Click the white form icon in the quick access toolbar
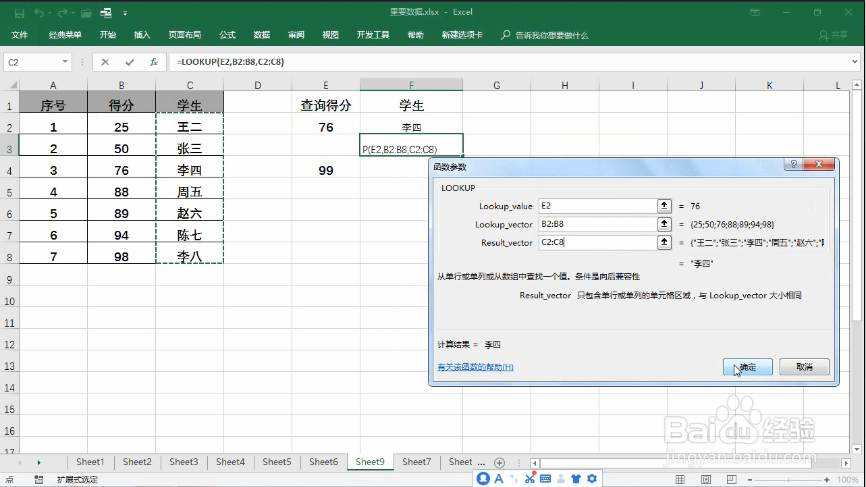This screenshot has height=487, width=866. click(106, 13)
